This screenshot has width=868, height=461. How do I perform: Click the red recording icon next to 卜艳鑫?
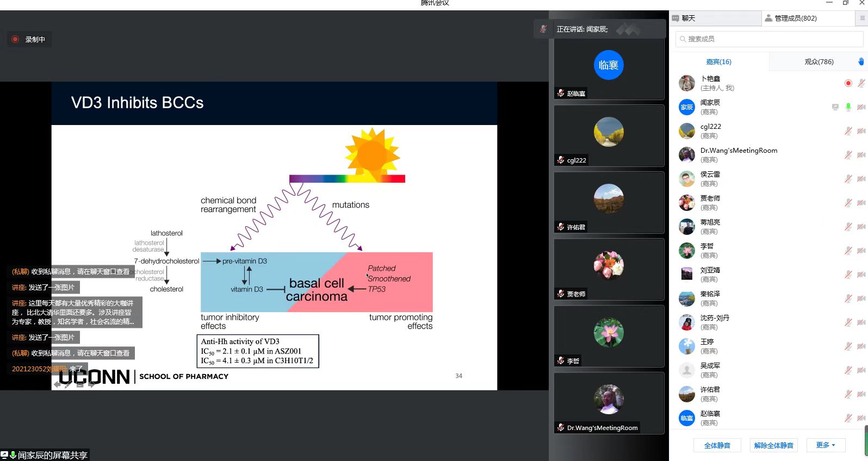(848, 83)
